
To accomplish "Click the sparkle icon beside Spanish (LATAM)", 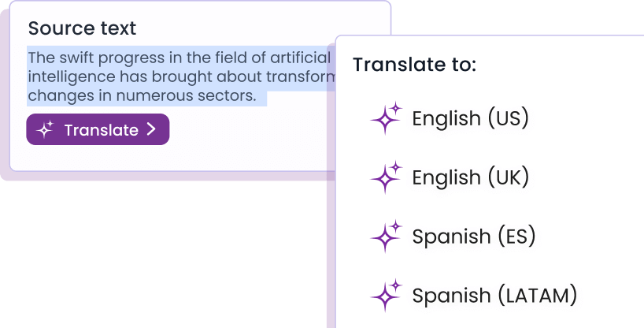I will point(386,296).
